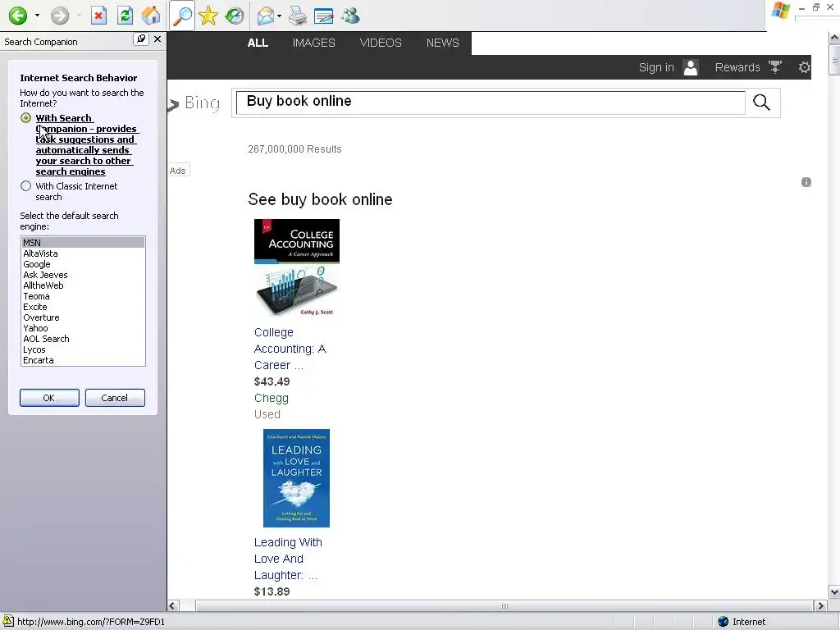The height and width of the screenshot is (630, 840).
Task: Click the Bing logo
Action: coord(195,103)
